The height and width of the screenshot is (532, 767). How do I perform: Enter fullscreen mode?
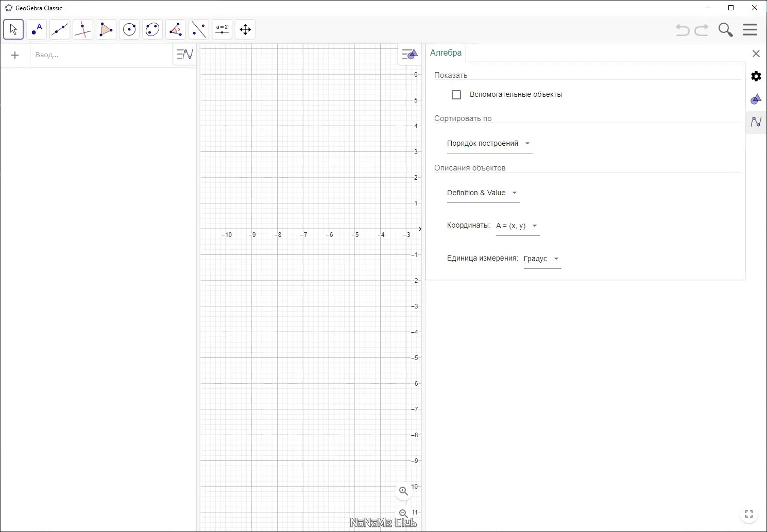(749, 514)
